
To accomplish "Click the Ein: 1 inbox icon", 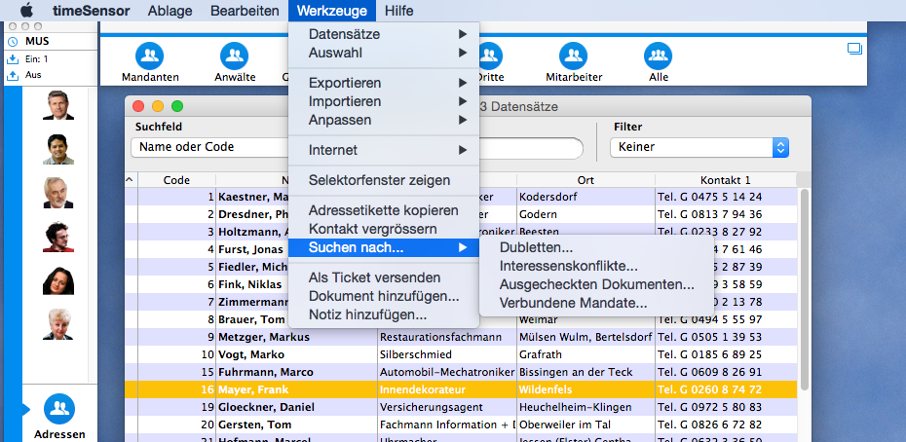I will pyautogui.click(x=13, y=59).
